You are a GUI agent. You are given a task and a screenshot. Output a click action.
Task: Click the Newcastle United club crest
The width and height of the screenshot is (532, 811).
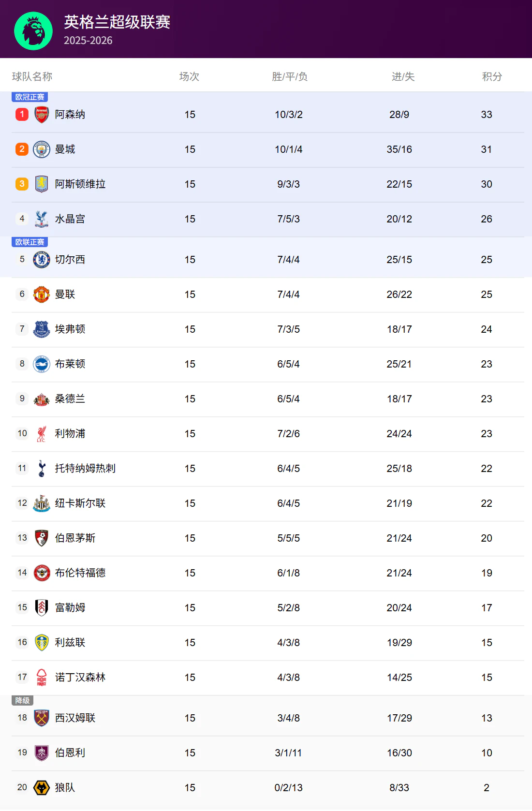click(x=42, y=503)
